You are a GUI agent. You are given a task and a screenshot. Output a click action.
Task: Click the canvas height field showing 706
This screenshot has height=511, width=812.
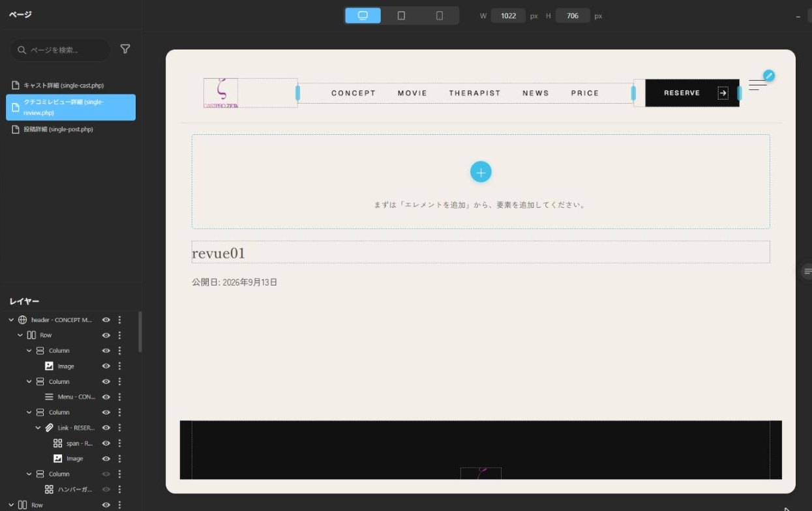tap(573, 16)
